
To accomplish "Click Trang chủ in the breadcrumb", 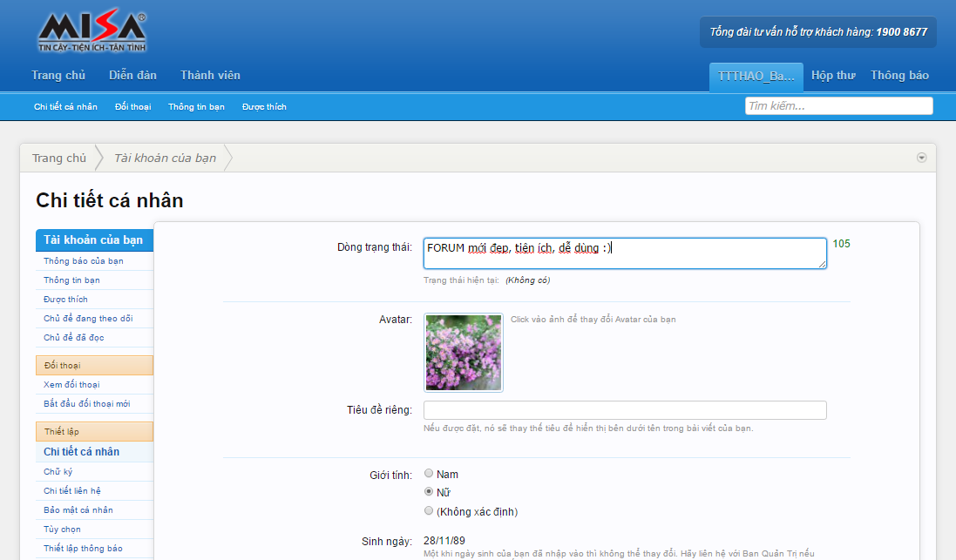I will (x=59, y=159).
